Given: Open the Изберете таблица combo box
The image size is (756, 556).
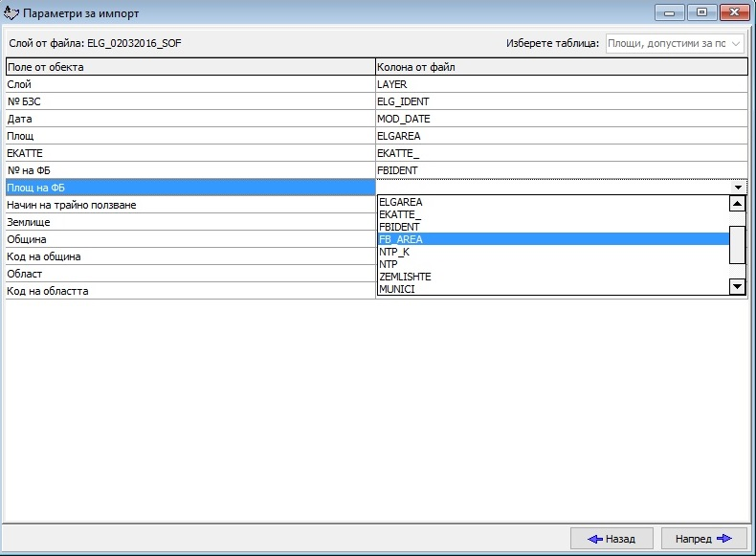Looking at the screenshot, I should point(675,43).
